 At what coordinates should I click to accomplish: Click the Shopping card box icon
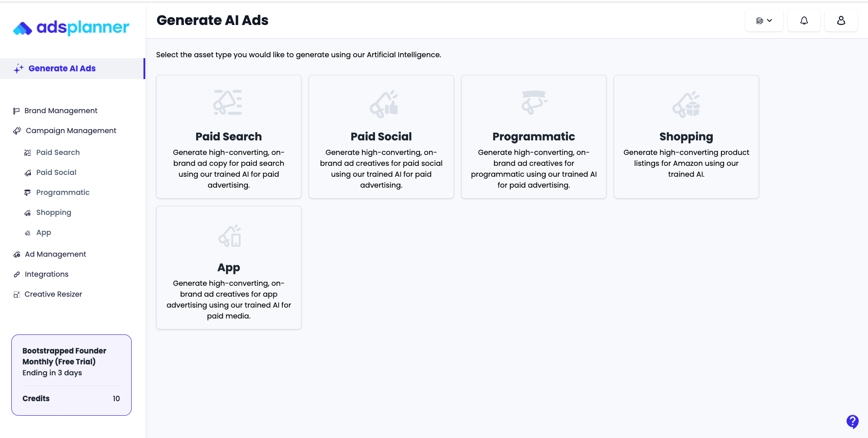(x=686, y=105)
